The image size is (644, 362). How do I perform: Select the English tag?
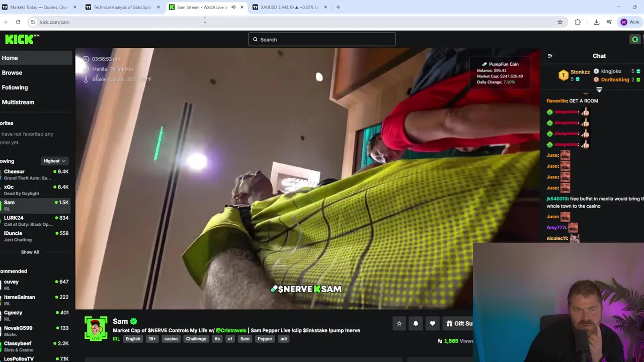tap(133, 339)
